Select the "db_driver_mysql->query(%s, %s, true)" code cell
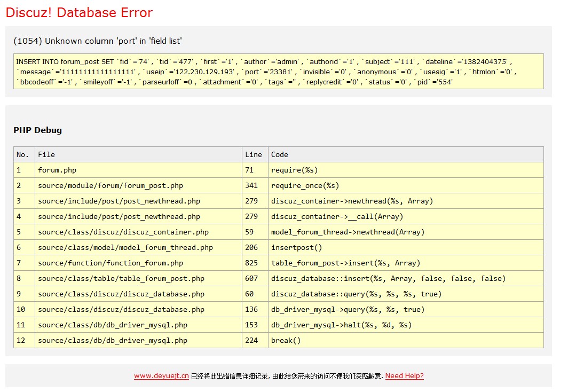Viewport: 576px width, 392px height. (406, 309)
